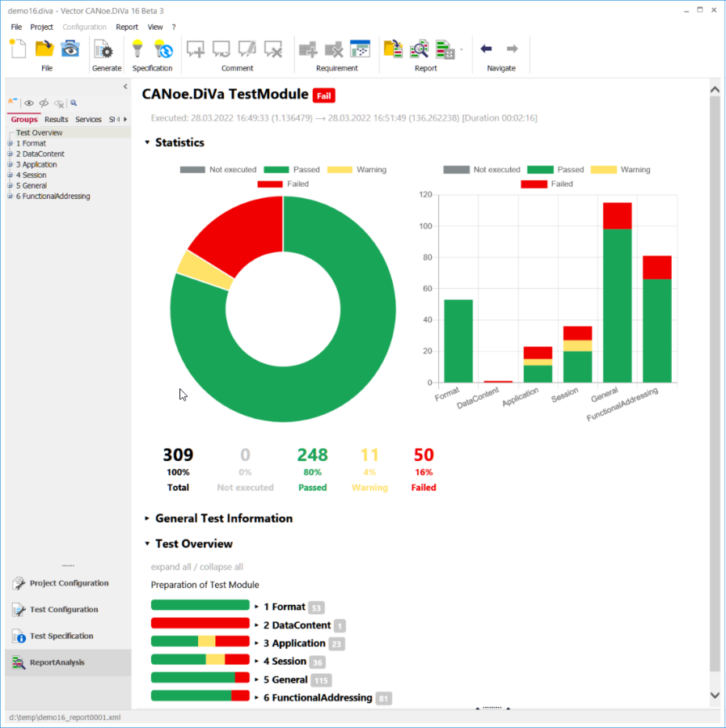Click the Test Configuration sidebar icon
The height and width of the screenshot is (728, 726).
coord(19,610)
